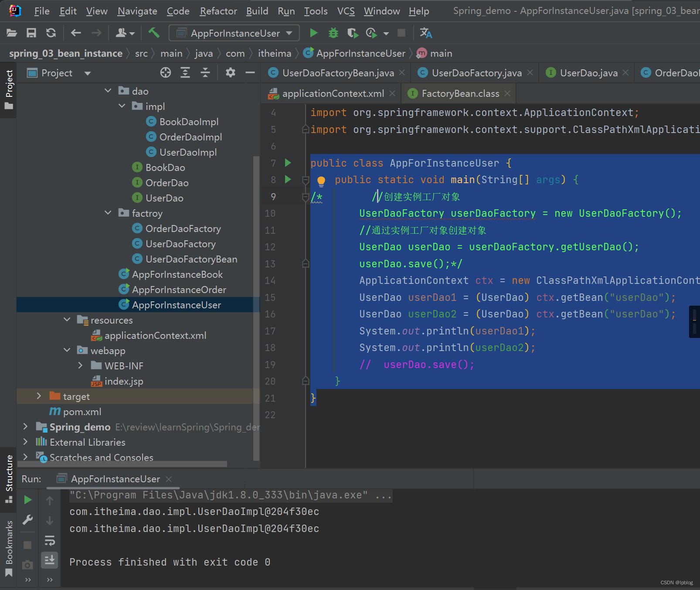Viewport: 700px width, 590px height.
Task: Toggle Project tool window on left stripe
Action: pos(9,89)
